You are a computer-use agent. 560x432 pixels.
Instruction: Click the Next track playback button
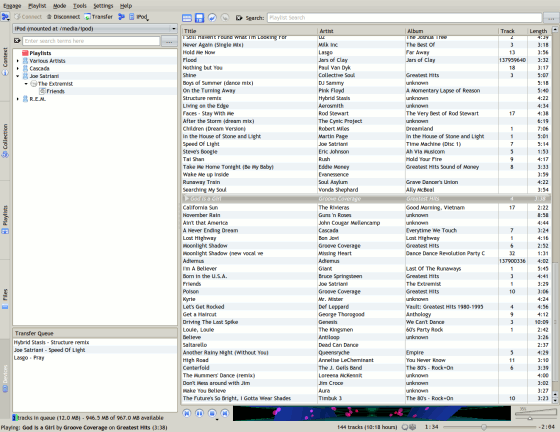coord(225,413)
